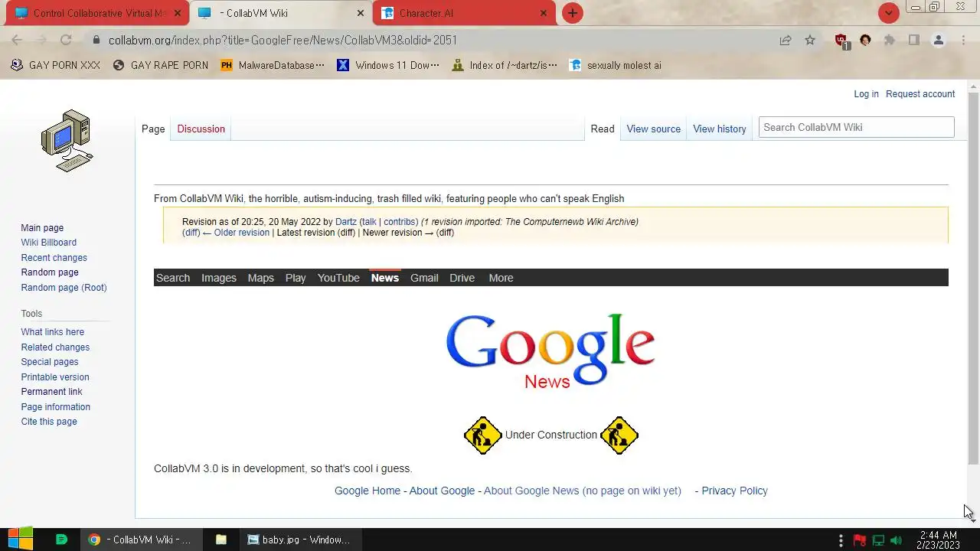Select Search in the Google bar
The width and height of the screenshot is (980, 551).
173,278
